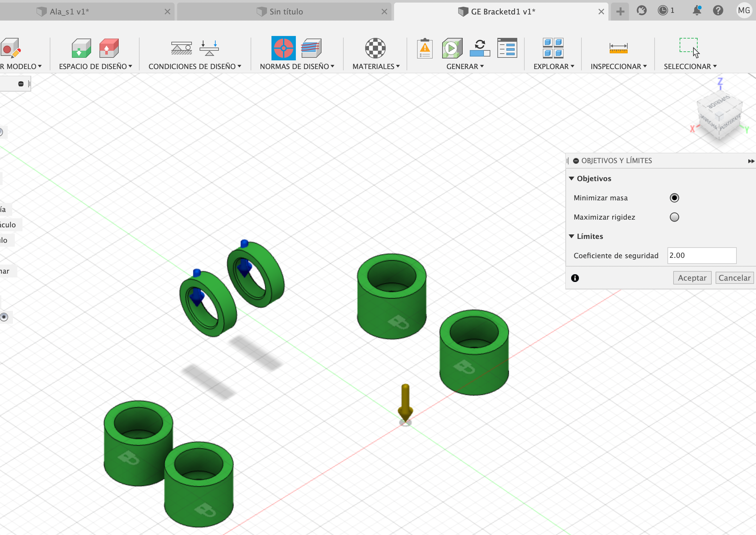This screenshot has height=535, width=756.
Task: Open the ESPACIO DE DISEÑO dropdown
Action: pos(96,66)
